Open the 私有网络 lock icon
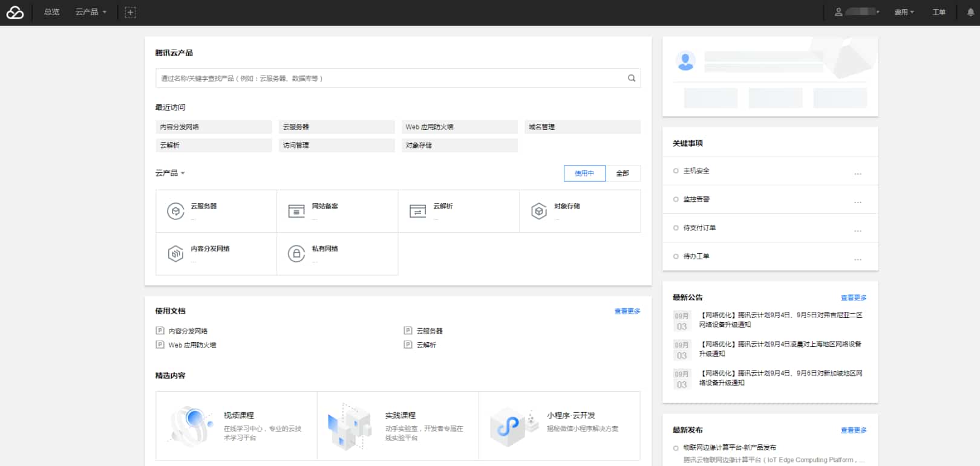Image resolution: width=980 pixels, height=466 pixels. pyautogui.click(x=296, y=254)
